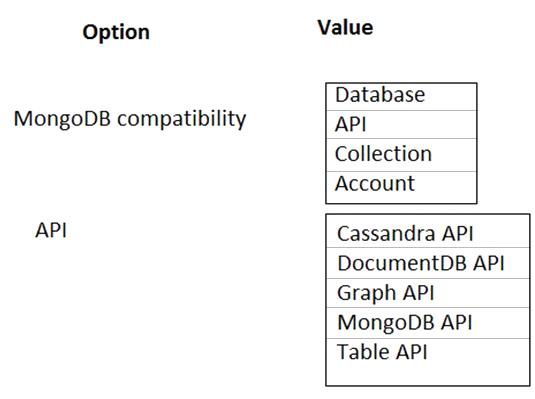Select Table API option
The image size is (535, 399).
coord(428,352)
